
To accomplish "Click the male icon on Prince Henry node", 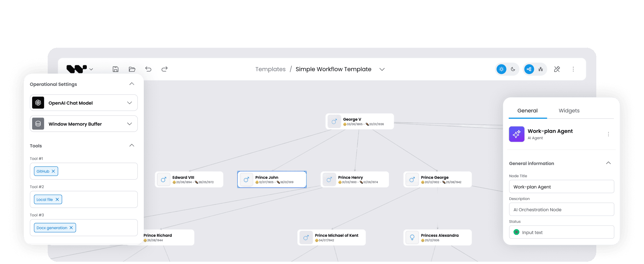I will tap(329, 179).
